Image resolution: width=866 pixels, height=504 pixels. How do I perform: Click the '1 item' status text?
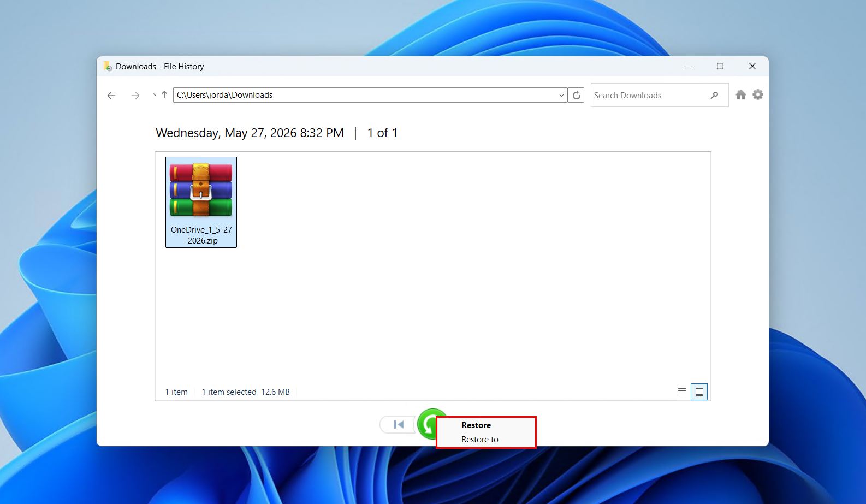[176, 392]
